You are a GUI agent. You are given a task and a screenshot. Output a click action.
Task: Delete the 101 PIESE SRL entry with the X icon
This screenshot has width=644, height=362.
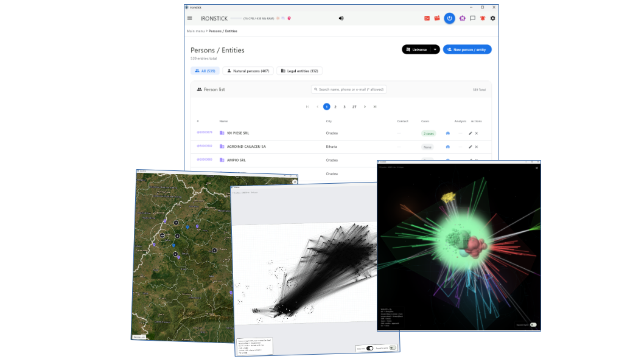pyautogui.click(x=477, y=133)
